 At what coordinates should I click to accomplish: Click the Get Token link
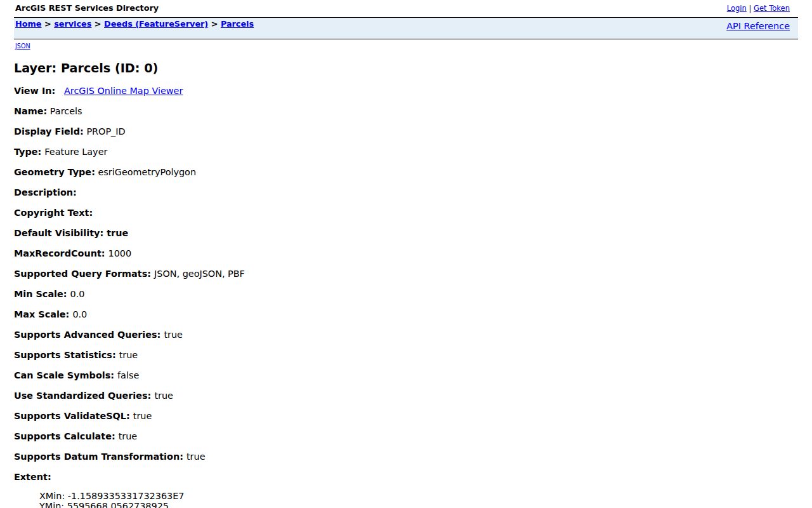(771, 8)
